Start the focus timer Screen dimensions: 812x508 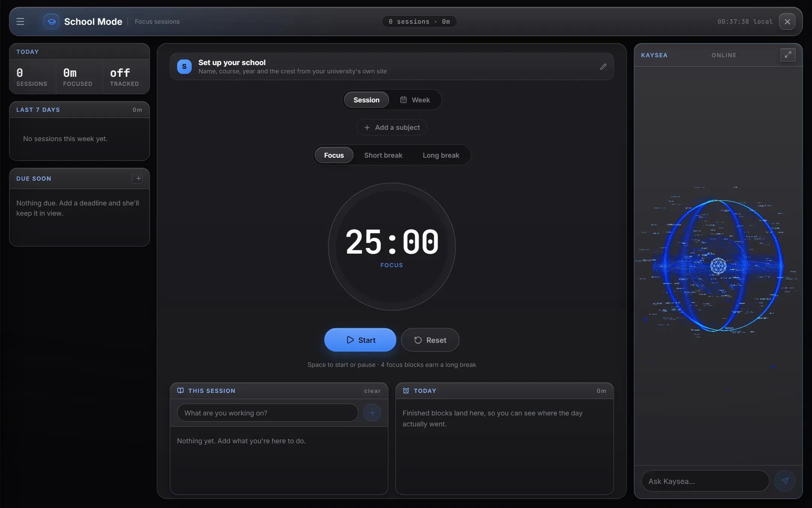click(x=360, y=340)
